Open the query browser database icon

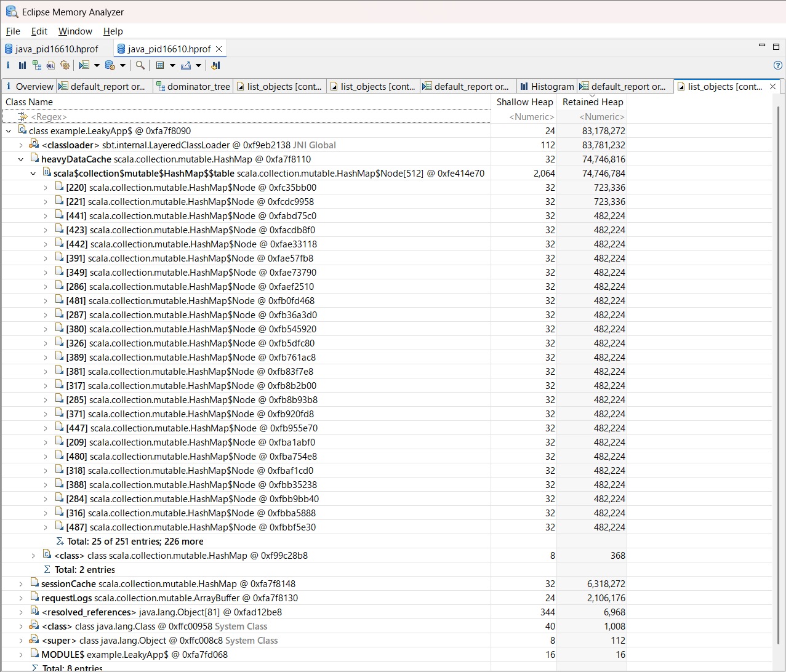tap(110, 65)
